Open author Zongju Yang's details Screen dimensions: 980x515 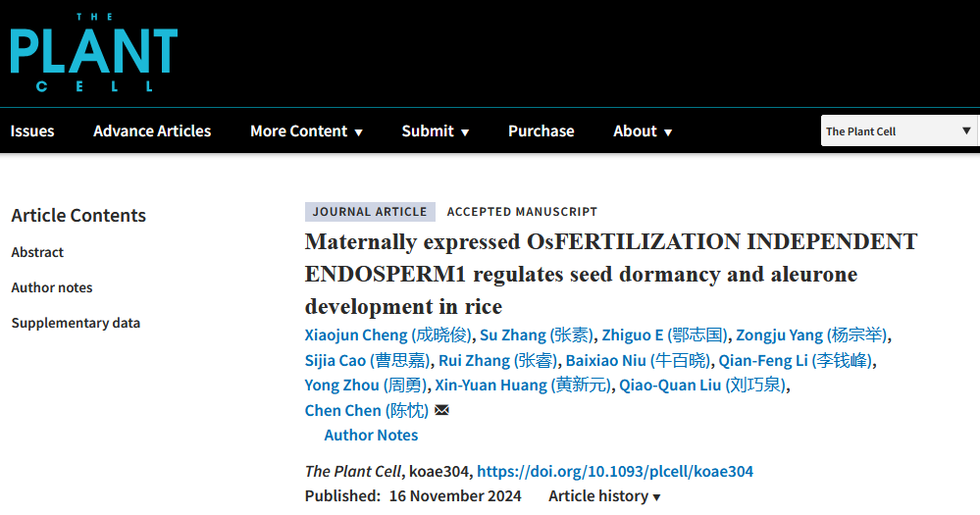813,335
